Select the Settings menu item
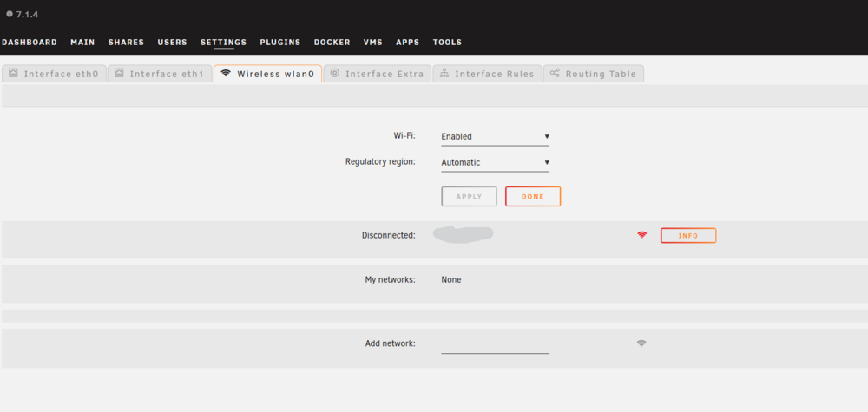The image size is (868, 412). click(224, 42)
